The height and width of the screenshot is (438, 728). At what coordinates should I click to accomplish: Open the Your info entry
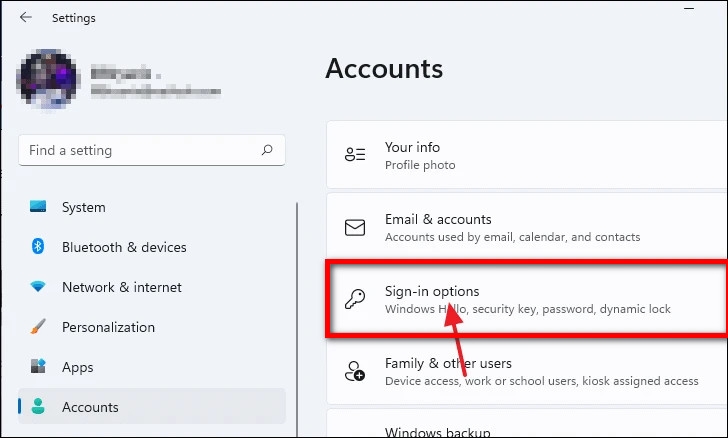tap(527, 155)
